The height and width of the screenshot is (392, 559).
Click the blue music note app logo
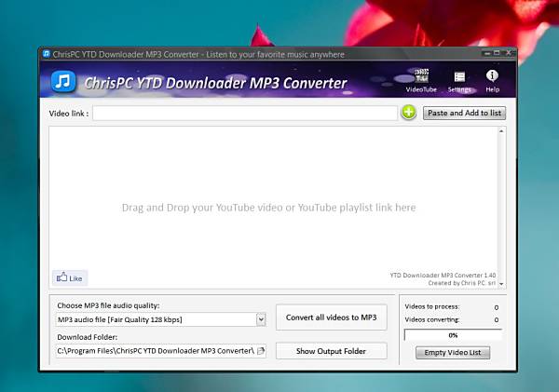(63, 81)
